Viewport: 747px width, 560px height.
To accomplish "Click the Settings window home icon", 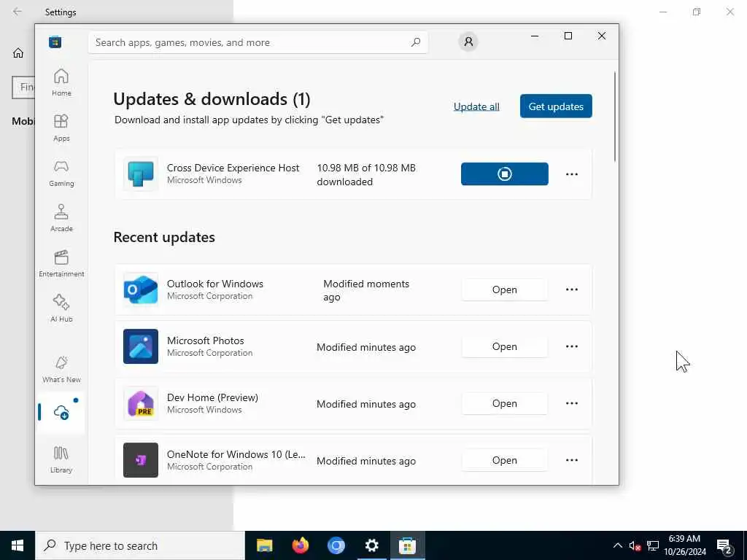I will click(x=18, y=52).
